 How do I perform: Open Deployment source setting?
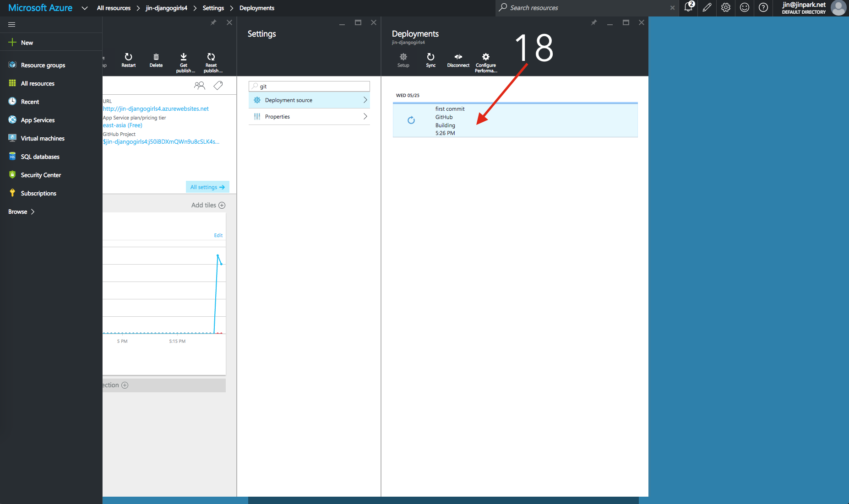tap(309, 100)
